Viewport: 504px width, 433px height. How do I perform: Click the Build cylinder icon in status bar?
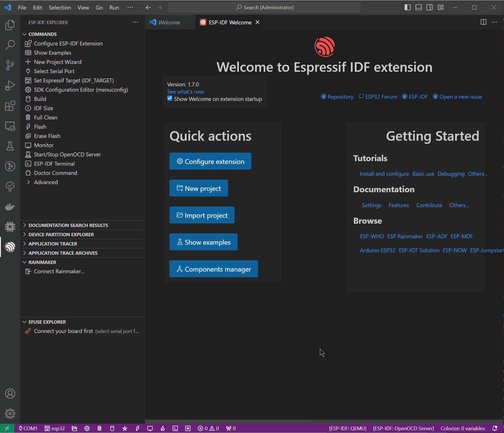(x=112, y=428)
